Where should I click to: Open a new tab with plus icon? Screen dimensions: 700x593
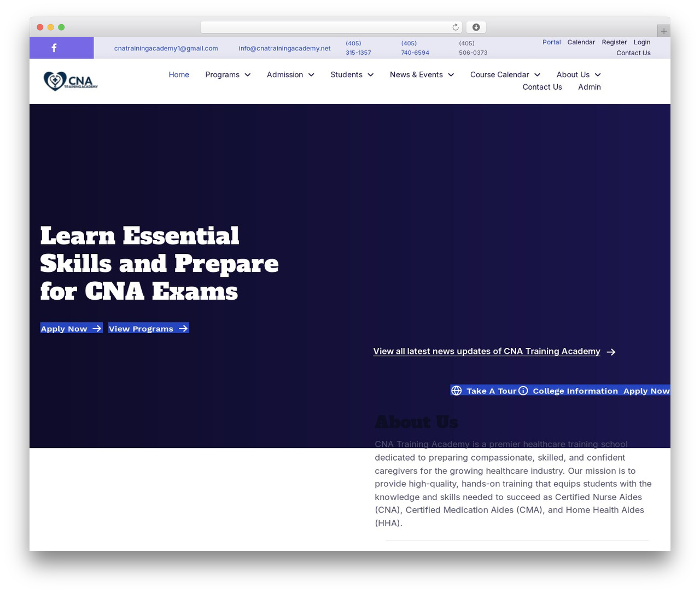(663, 31)
